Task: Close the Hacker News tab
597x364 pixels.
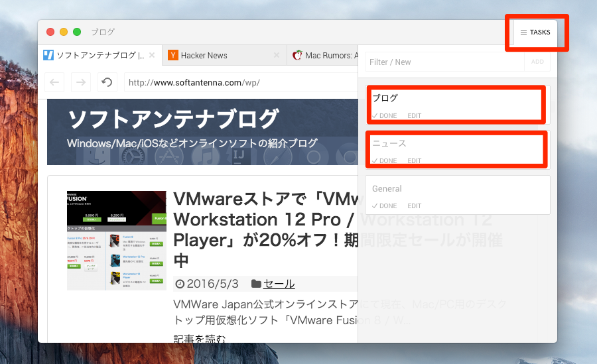Action: [277, 55]
